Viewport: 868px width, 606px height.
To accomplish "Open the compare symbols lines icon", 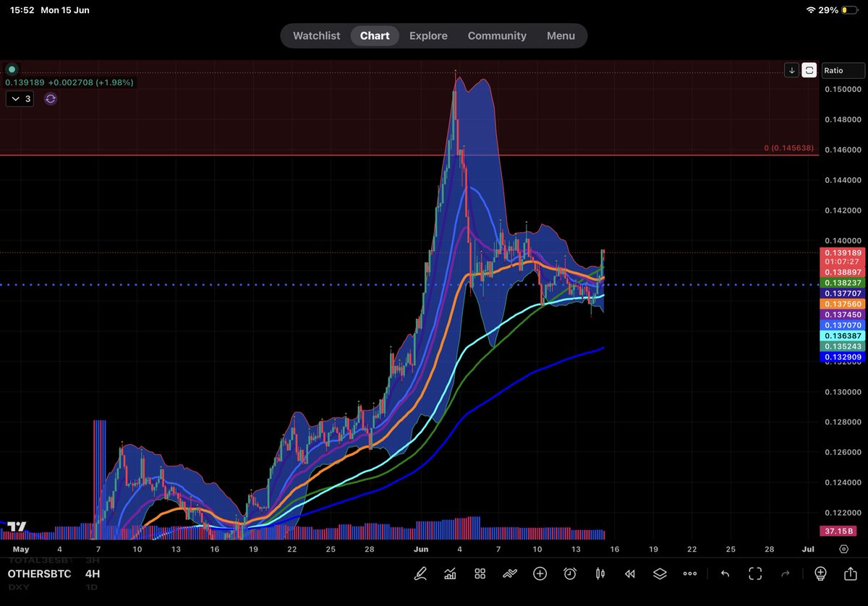I will point(509,573).
